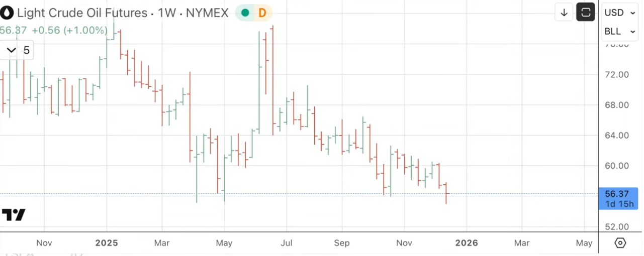644x256 pixels.
Task: Open the USD currency dropdown
Action: pyautogui.click(x=619, y=13)
